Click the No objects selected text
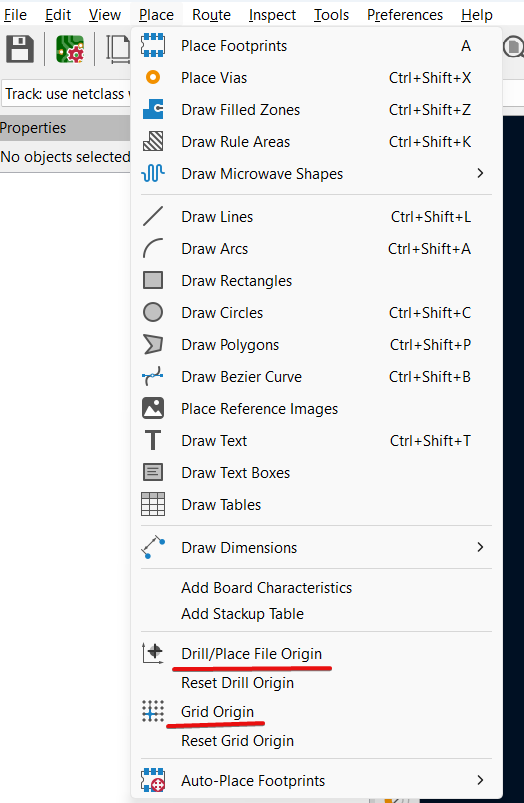524x803 pixels. [x=65, y=156]
